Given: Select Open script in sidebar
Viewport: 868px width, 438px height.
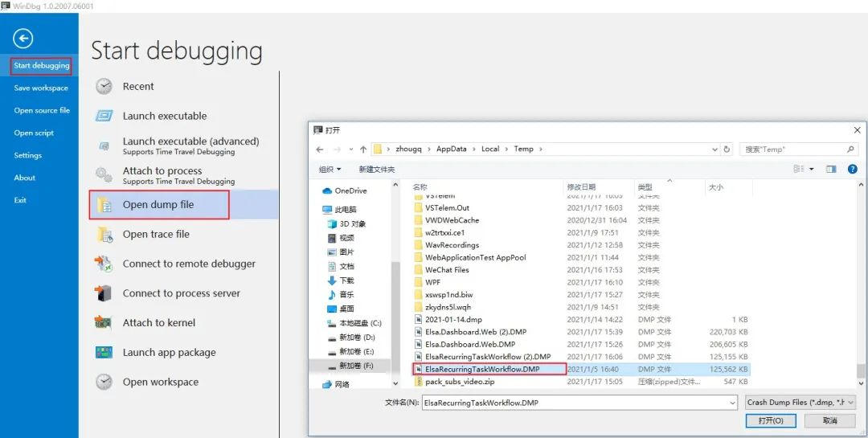Looking at the screenshot, I should (x=34, y=133).
